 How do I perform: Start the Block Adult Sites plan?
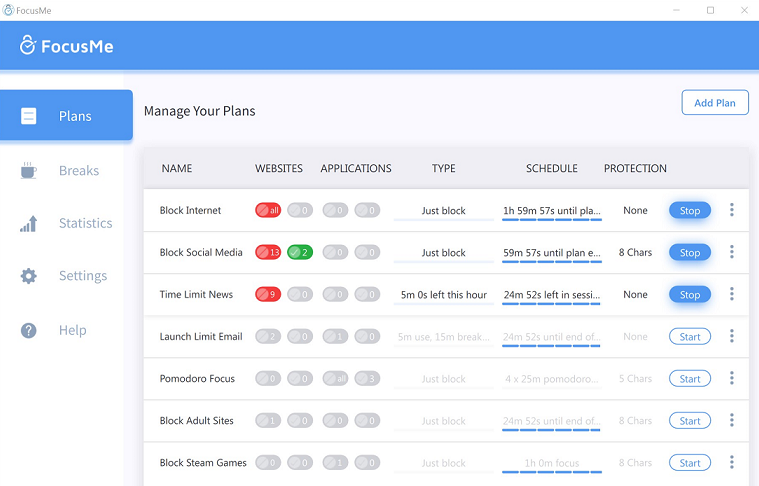click(690, 421)
